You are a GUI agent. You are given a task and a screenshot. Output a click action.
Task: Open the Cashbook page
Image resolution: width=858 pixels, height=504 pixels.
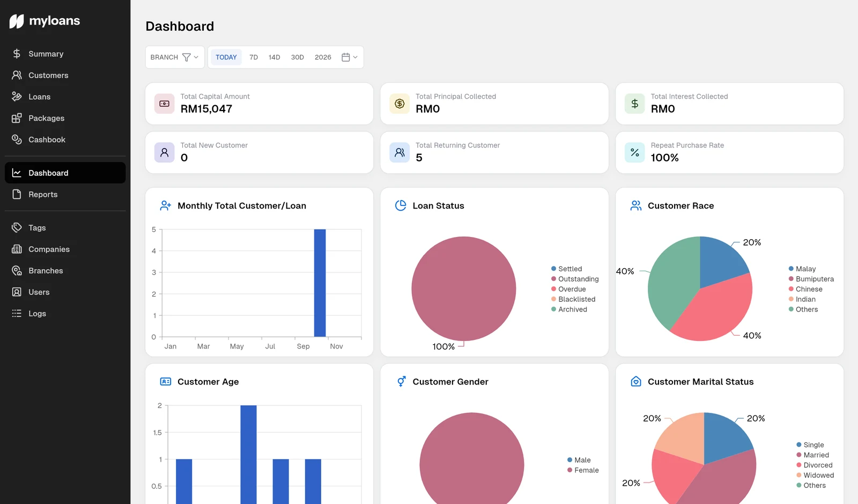pos(65,139)
